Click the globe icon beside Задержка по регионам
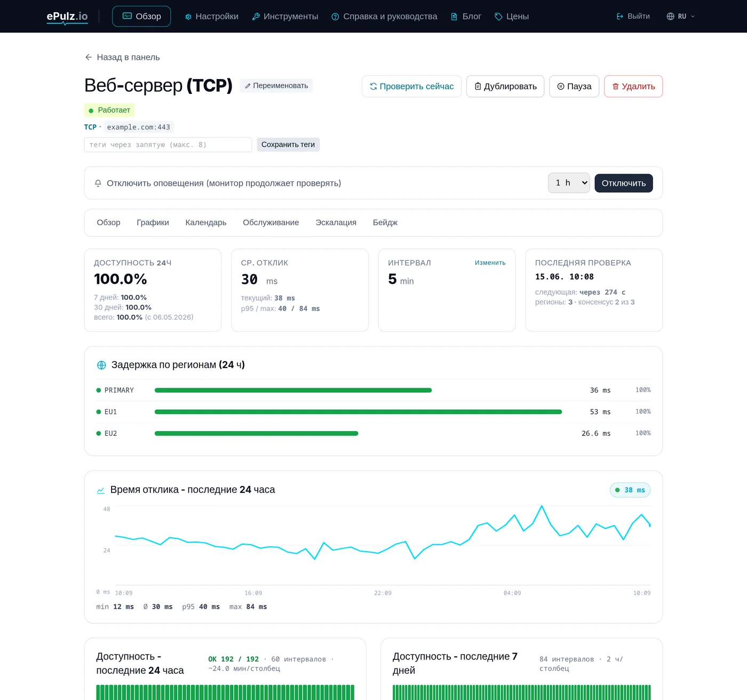 tap(101, 365)
